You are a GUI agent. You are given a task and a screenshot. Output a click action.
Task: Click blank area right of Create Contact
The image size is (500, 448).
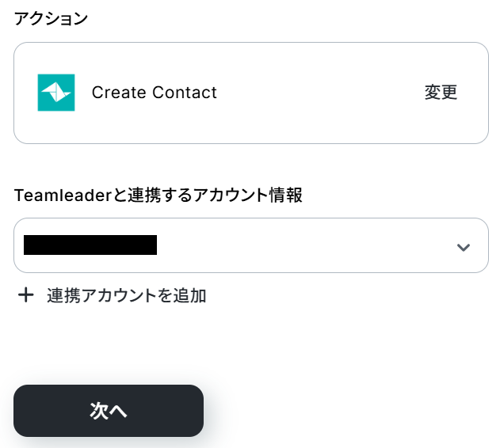click(317, 93)
